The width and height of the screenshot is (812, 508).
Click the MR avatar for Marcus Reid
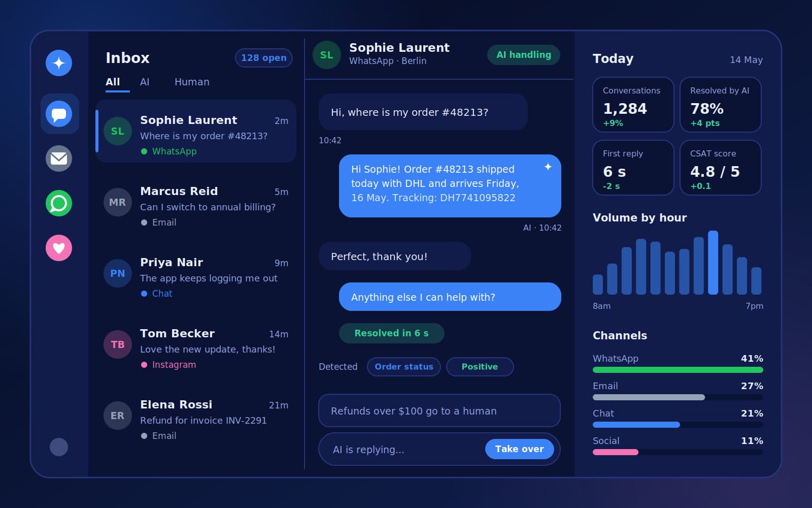[x=118, y=202]
